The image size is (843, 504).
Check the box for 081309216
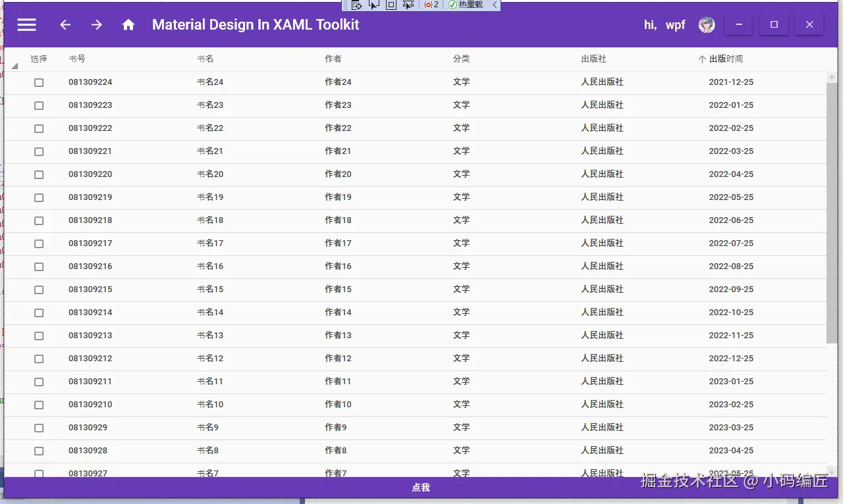coord(39,266)
